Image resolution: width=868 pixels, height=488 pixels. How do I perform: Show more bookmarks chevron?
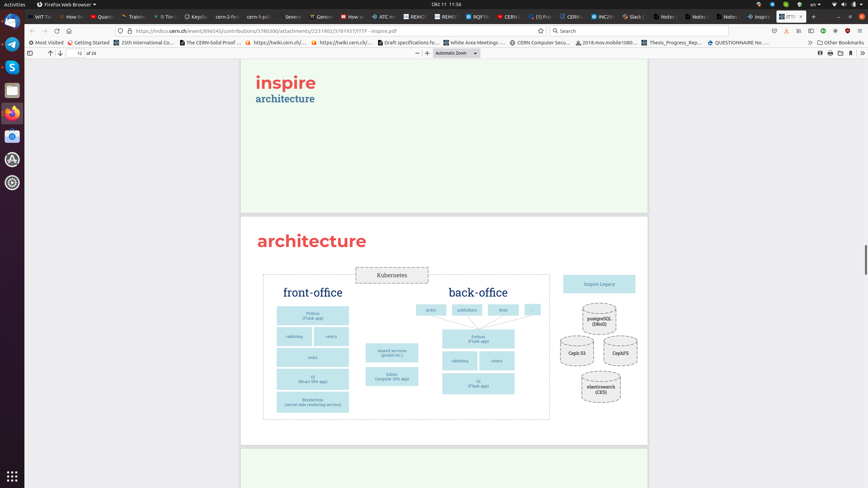tap(810, 43)
